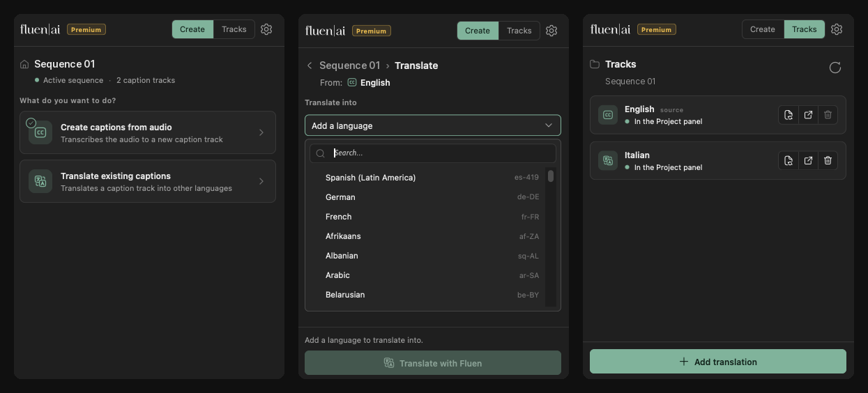Click the CC icon next to English source
Viewport: 868px width, 393px height.
tap(352, 82)
